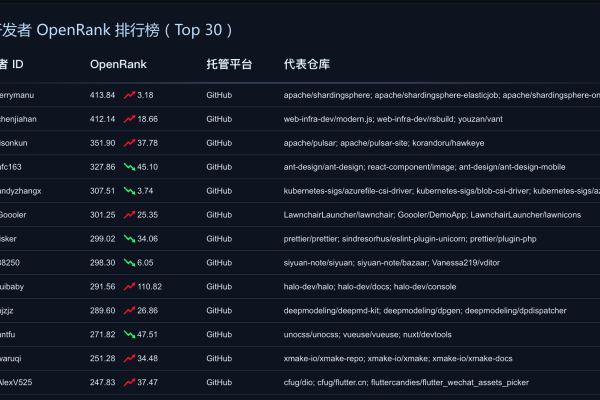The image size is (600, 400).
Task: Select the OpenRank value 247.83
Action: pos(102,382)
